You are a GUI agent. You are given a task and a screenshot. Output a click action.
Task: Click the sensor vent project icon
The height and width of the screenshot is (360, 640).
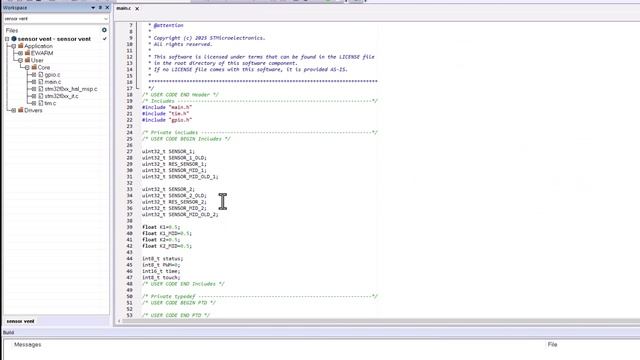pyautogui.click(x=14, y=39)
